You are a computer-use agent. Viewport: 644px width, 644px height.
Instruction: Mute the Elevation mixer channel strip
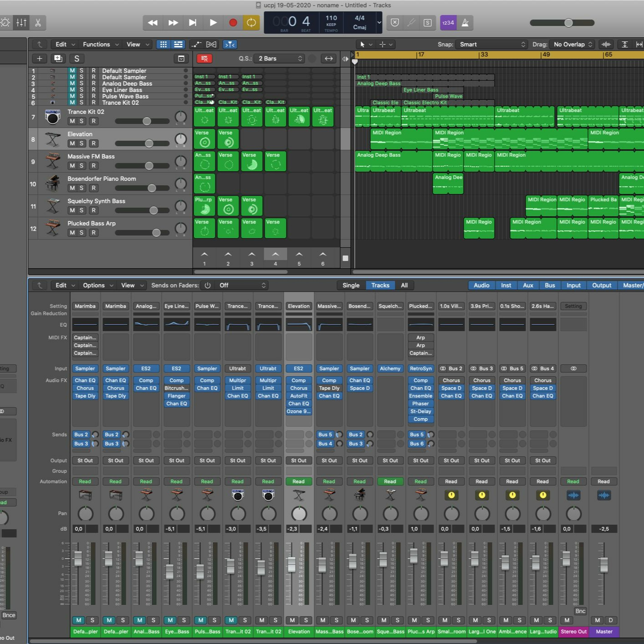[x=292, y=620]
